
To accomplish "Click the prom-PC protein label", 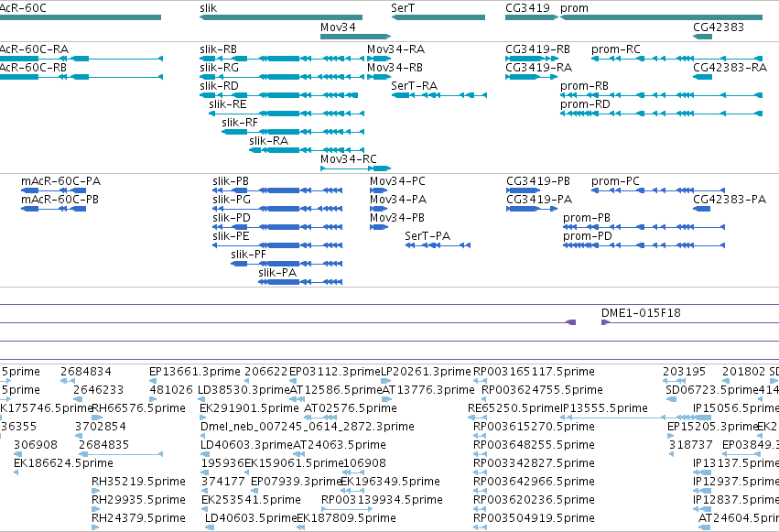I will [615, 180].
